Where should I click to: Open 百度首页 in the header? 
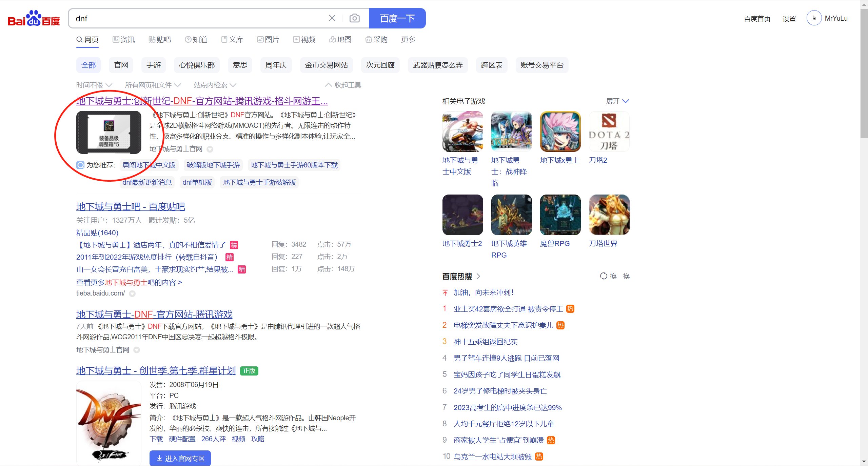pyautogui.click(x=757, y=19)
